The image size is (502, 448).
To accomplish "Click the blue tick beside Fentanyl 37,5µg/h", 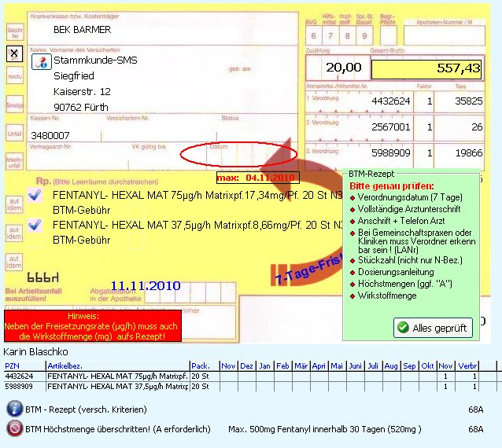I will click(x=34, y=226).
